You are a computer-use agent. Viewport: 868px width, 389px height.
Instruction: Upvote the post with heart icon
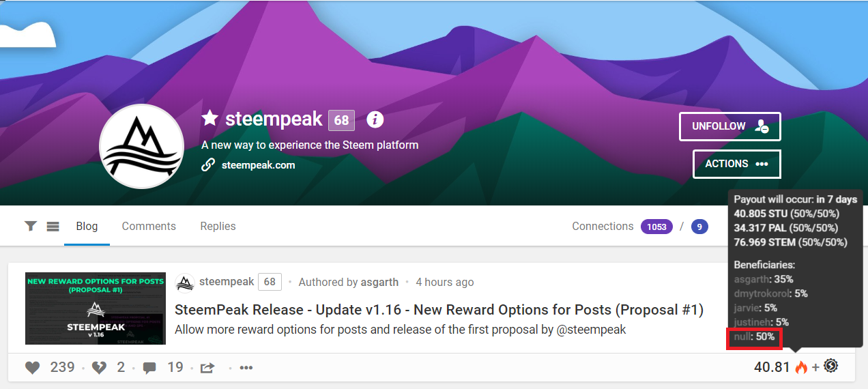[33, 368]
